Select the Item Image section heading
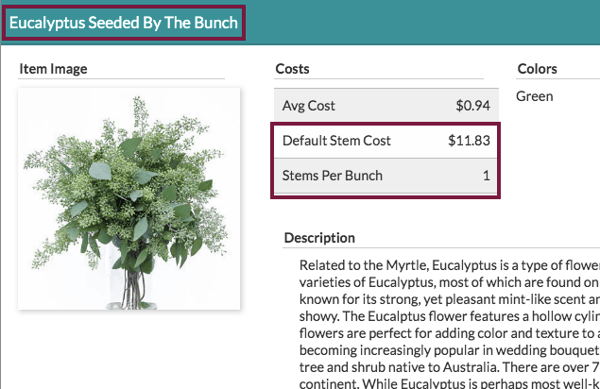Viewport: 600px width, 389px height. pyautogui.click(x=53, y=69)
